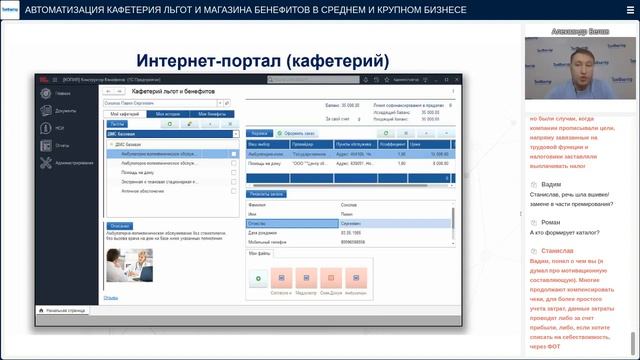Open the three-dot form menu

point(453,91)
